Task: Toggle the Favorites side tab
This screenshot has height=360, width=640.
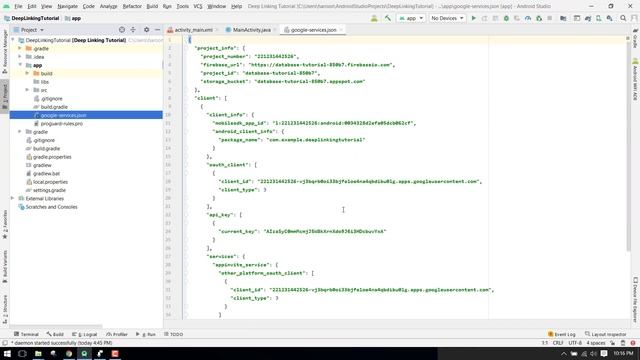Action: tap(5, 224)
